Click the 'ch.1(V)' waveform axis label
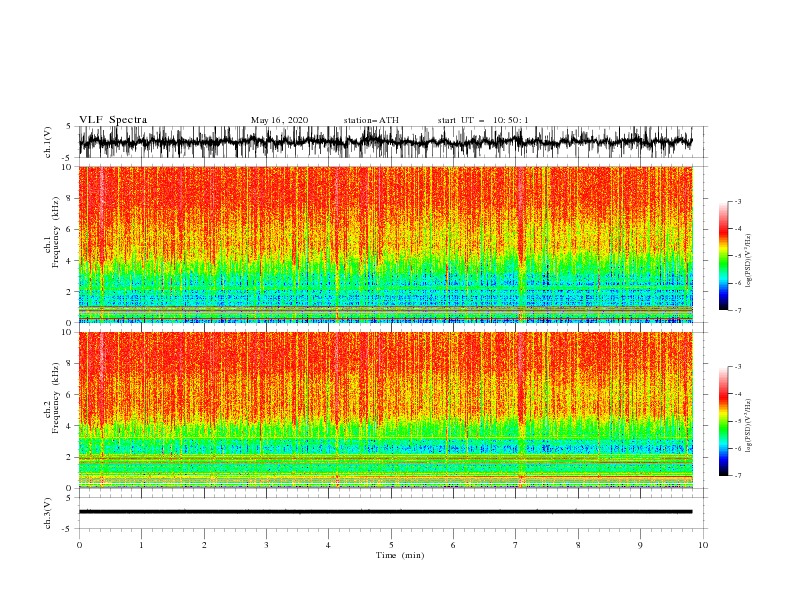Viewport: 792px width, 612px height. pos(48,141)
